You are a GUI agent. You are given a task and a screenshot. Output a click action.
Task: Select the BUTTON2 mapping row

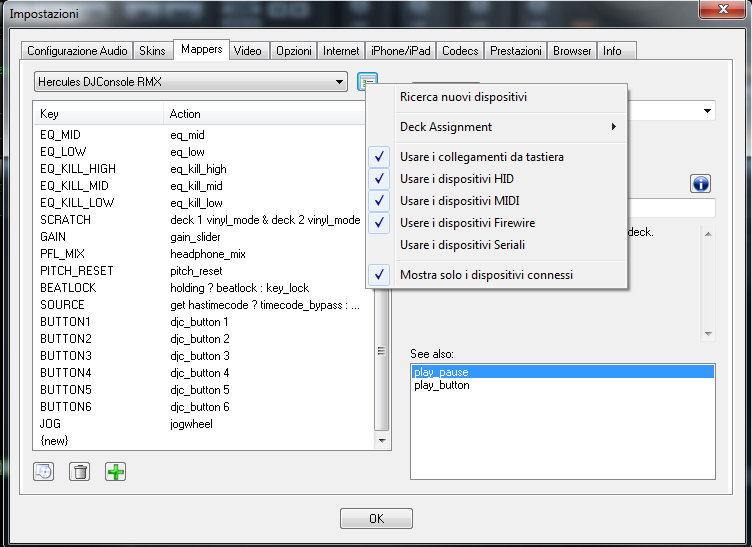[203, 339]
